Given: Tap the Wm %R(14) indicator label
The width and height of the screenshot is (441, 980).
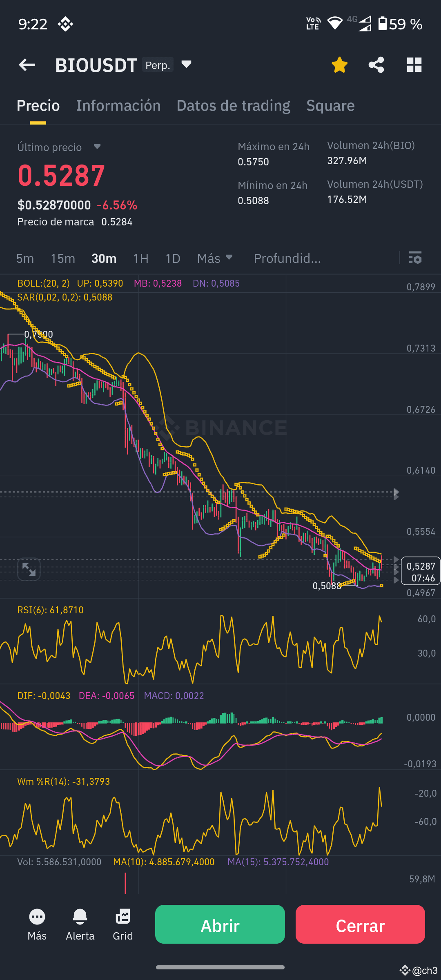Looking at the screenshot, I should click(64, 782).
